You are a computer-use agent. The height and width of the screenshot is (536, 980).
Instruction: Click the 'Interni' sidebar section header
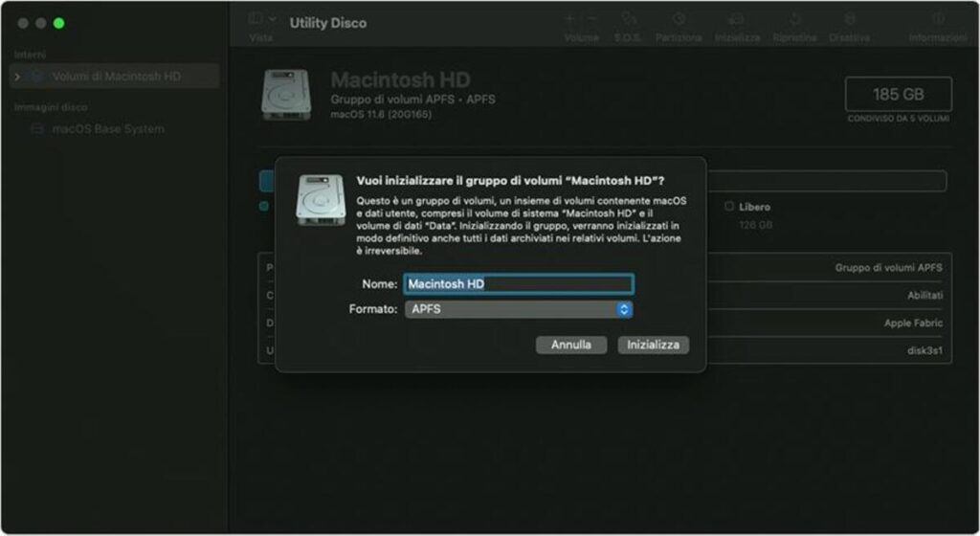(30, 55)
